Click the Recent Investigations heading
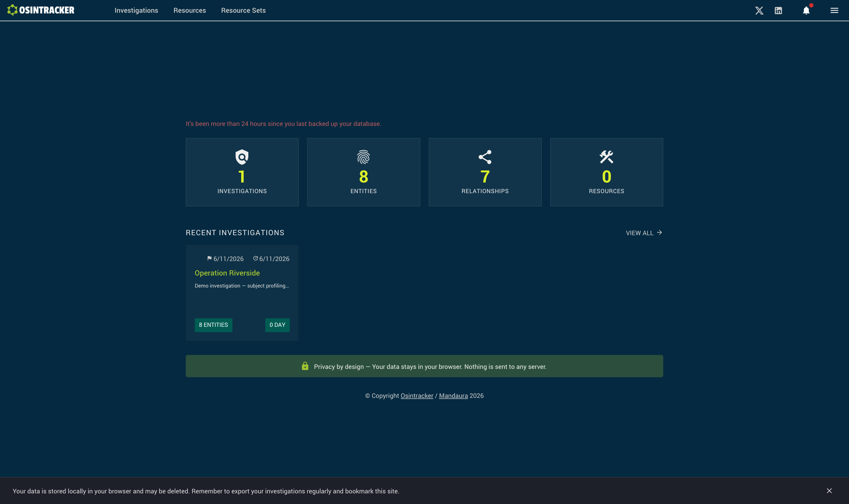Screen dimensions: 849x504 point(235,233)
